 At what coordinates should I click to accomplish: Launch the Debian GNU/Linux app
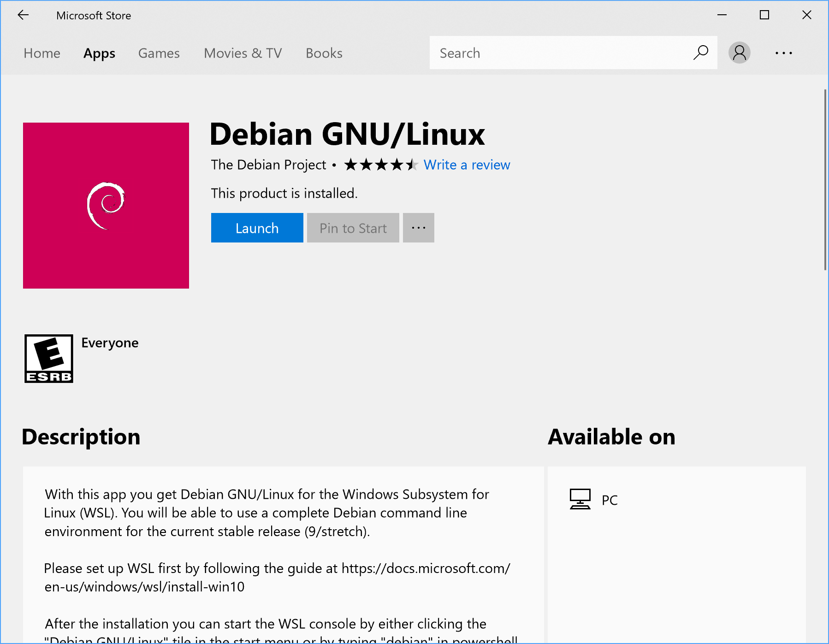[257, 227]
